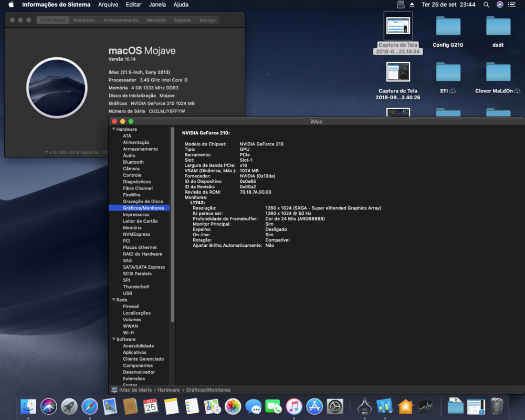Open the App Store dock icon

pos(314,406)
